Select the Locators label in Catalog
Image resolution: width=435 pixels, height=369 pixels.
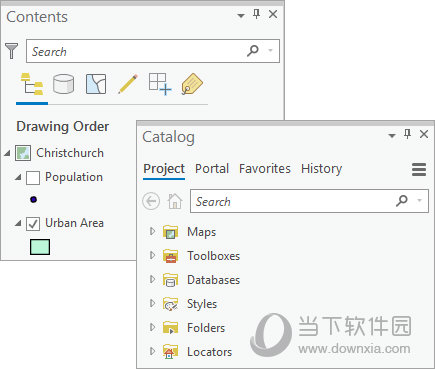tap(210, 352)
